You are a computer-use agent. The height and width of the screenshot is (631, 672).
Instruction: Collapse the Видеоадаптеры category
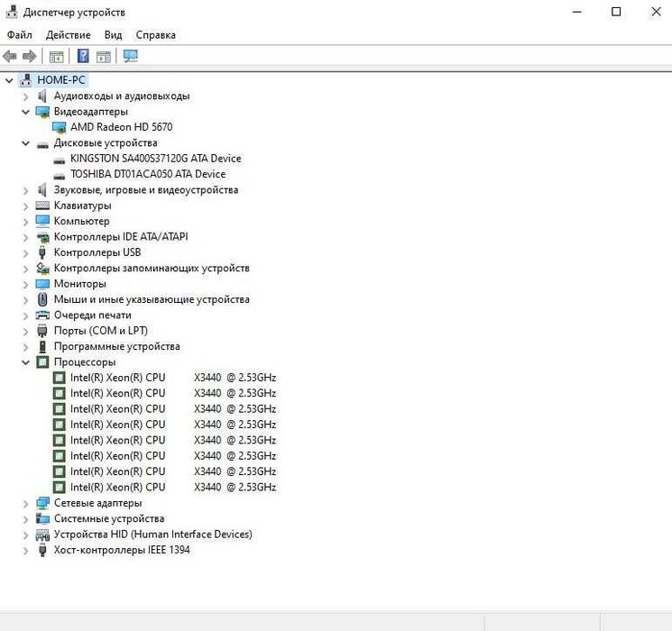[x=26, y=112]
